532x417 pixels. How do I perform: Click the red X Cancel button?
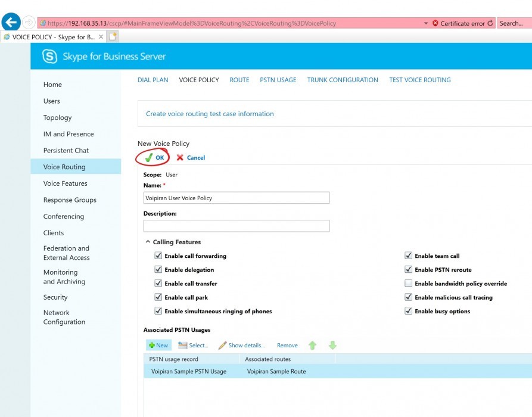coord(191,157)
